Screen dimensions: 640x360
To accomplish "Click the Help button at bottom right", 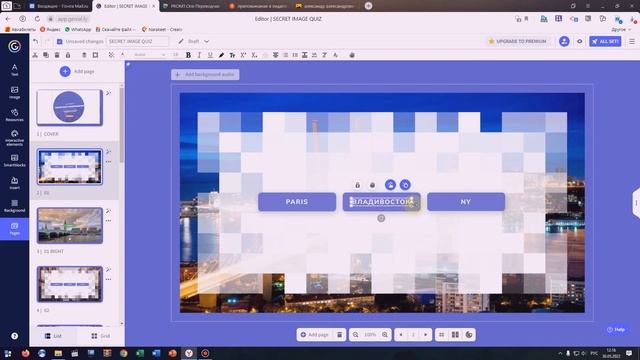I will (616, 329).
